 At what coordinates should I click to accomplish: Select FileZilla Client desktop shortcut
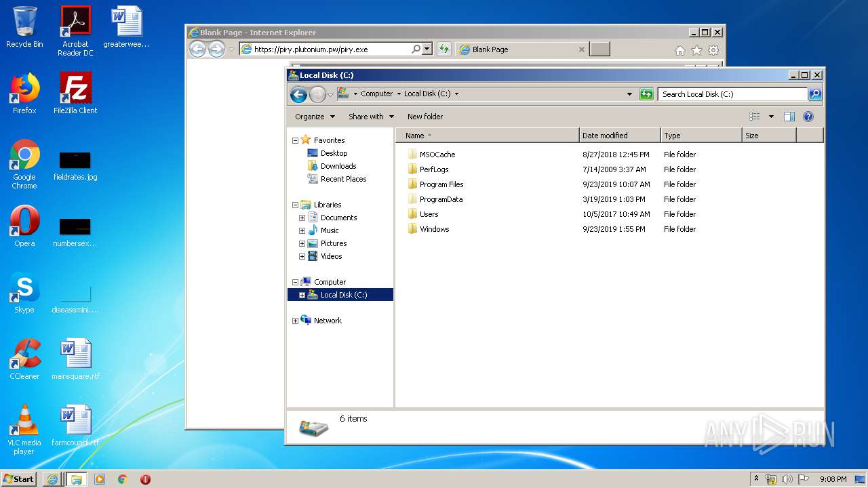(75, 94)
